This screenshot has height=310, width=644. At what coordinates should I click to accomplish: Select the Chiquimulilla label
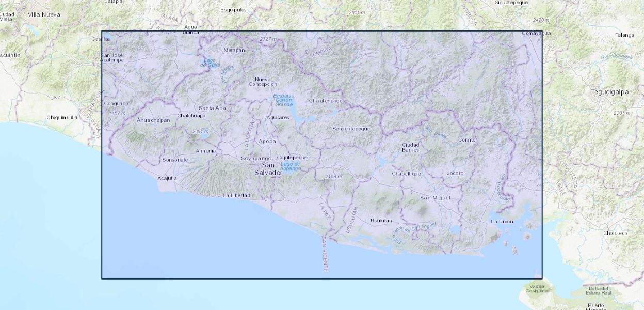tap(62, 117)
